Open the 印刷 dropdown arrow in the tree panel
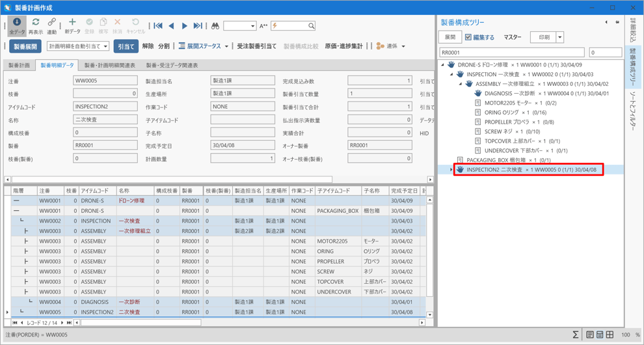The width and height of the screenshot is (644, 345). tap(559, 37)
